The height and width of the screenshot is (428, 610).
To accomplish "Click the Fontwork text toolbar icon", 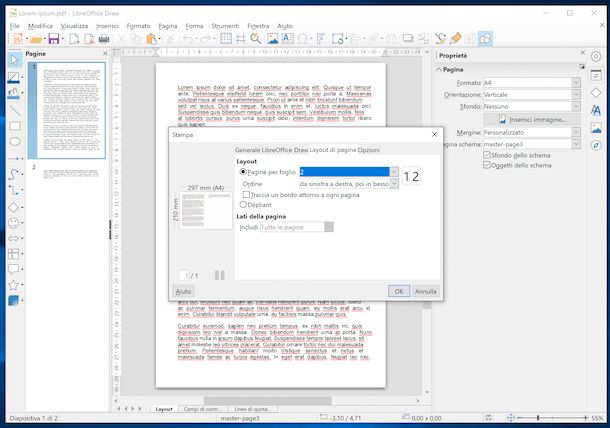I will coord(320,39).
